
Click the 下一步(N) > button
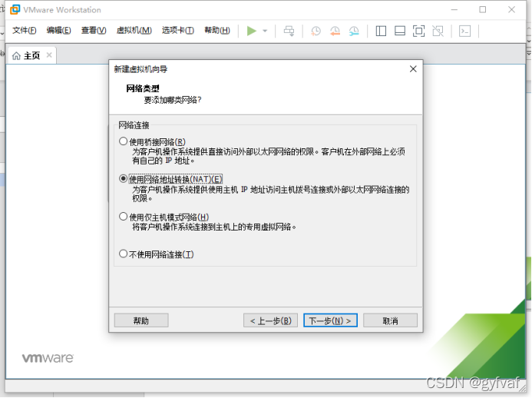click(x=330, y=320)
